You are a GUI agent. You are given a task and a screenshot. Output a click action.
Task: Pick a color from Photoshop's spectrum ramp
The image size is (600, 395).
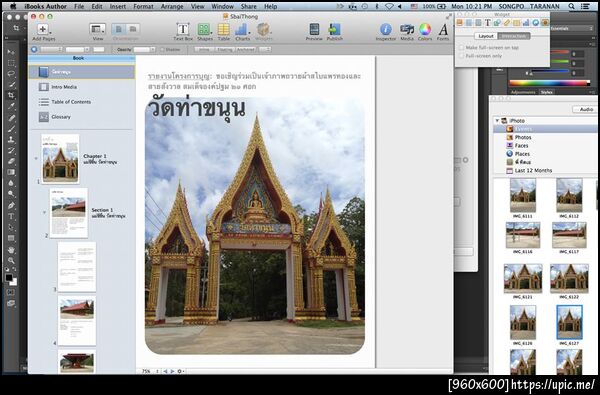pos(549,83)
